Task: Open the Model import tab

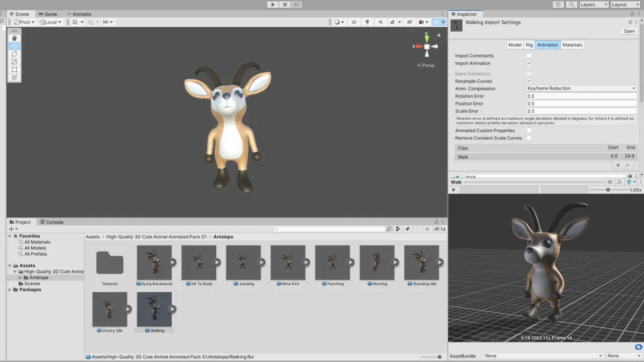Action: tap(515, 45)
